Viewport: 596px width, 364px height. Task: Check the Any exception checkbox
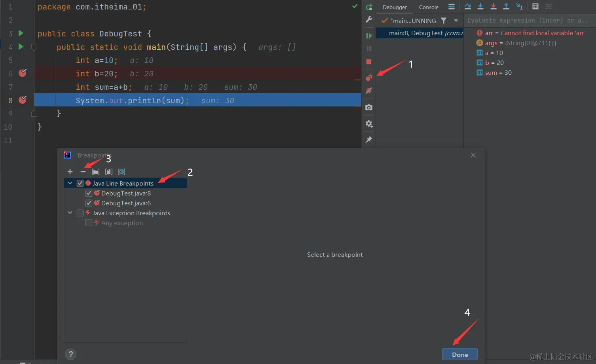(89, 223)
